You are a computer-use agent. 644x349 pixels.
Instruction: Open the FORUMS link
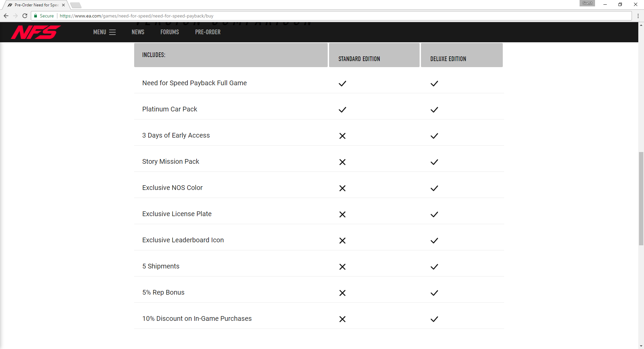point(169,32)
